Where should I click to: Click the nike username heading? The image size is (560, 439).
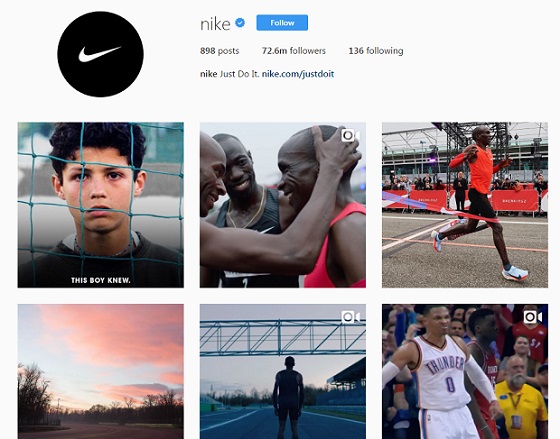point(215,24)
